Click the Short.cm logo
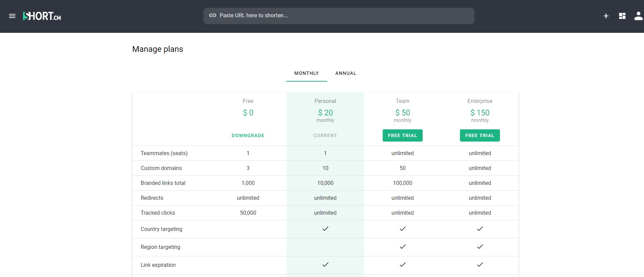This screenshot has height=277, width=644. [x=42, y=16]
